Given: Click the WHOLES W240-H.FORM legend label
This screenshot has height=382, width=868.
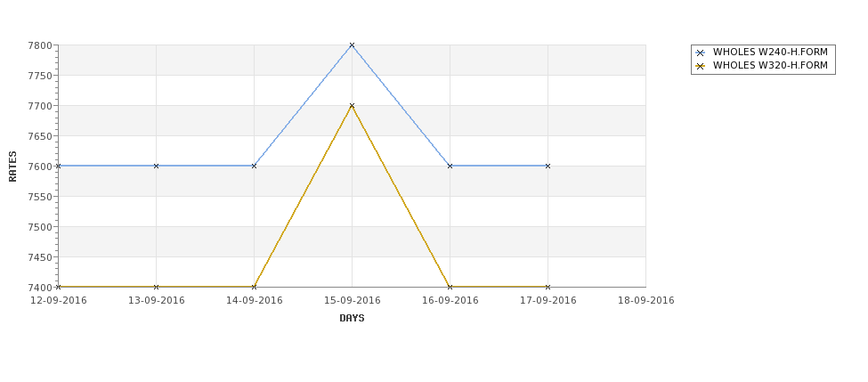Looking at the screenshot, I should point(770,52).
